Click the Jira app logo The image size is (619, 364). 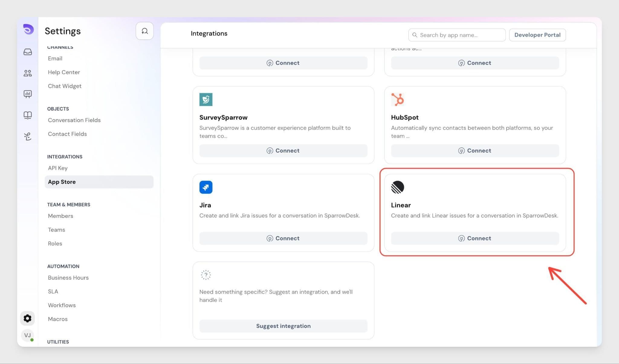pos(206,187)
